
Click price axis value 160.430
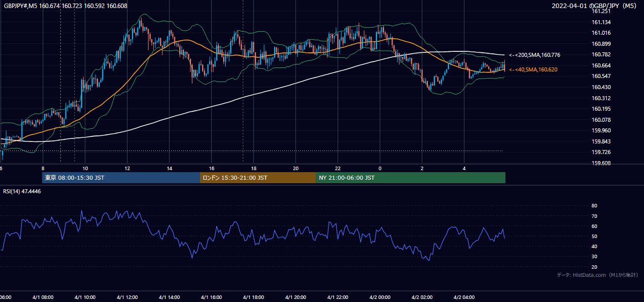[x=601, y=87]
